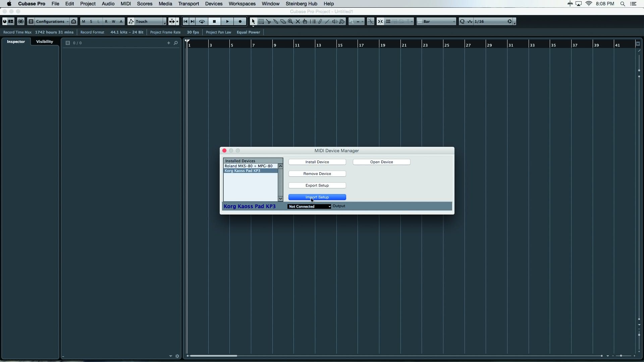Select the Line tool

[x=327, y=21]
